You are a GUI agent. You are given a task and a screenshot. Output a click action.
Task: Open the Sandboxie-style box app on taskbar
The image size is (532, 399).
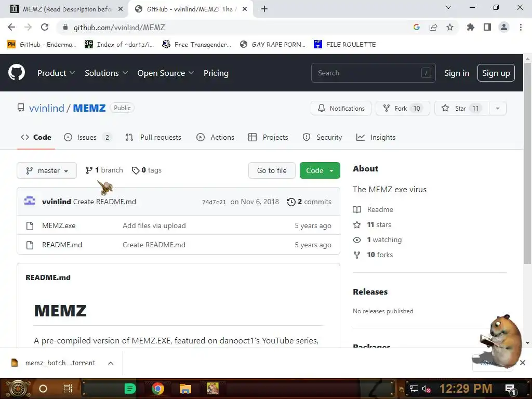(x=212, y=389)
